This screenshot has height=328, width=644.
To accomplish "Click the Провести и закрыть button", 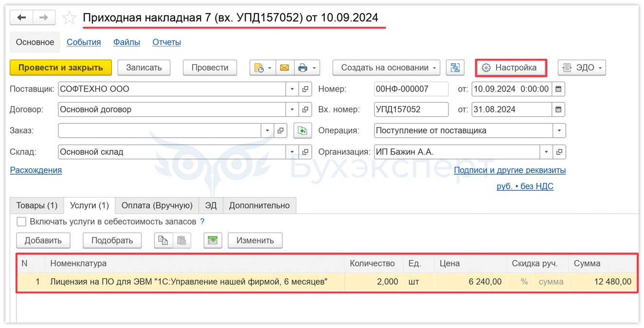I will (x=61, y=68).
